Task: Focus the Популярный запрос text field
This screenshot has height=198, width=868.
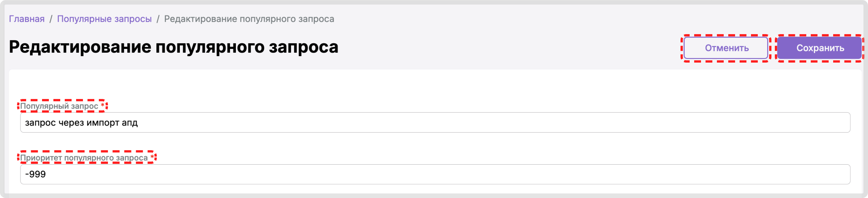Action: [435, 123]
